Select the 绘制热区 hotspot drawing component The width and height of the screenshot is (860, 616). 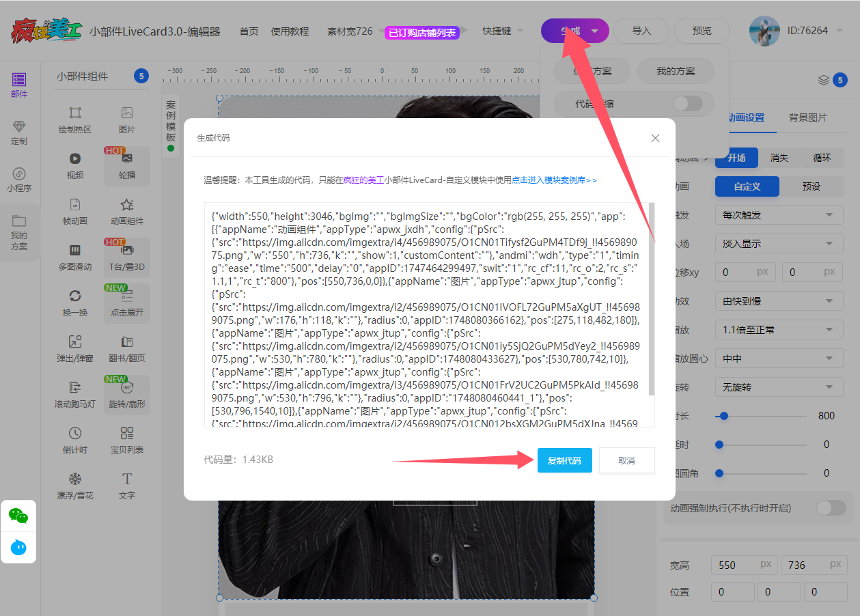(75, 120)
